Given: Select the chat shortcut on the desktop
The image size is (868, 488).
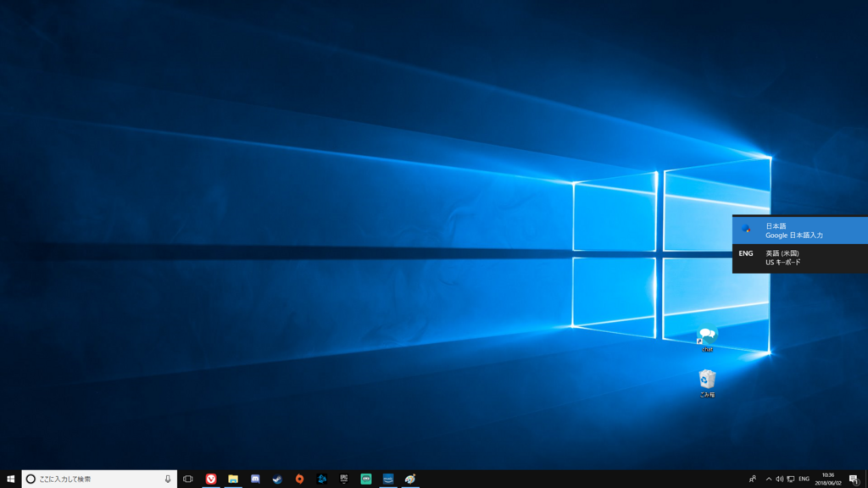Looking at the screenshot, I should [707, 339].
